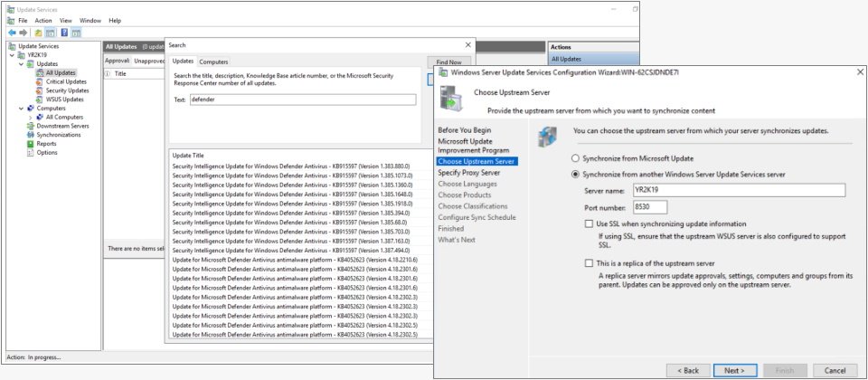Toggle Show/Hide Console Tree toolbar icon
Screen dimensions: 868x380
(x=50, y=33)
